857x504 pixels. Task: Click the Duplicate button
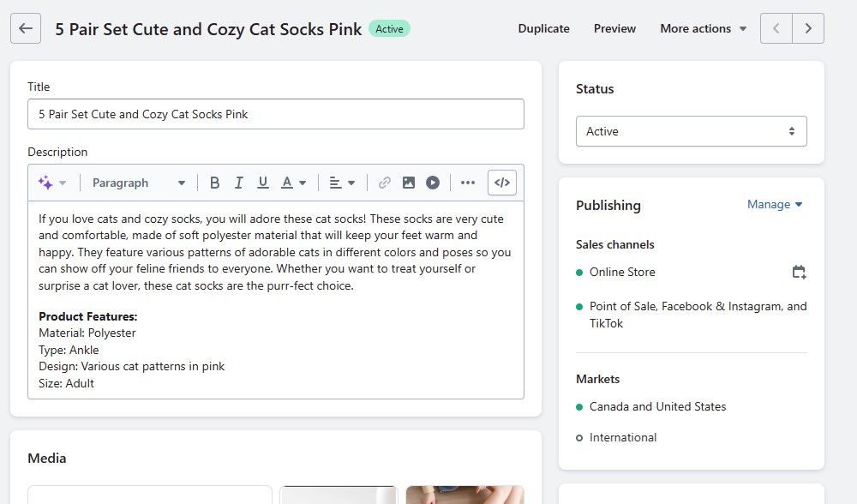pyautogui.click(x=543, y=28)
